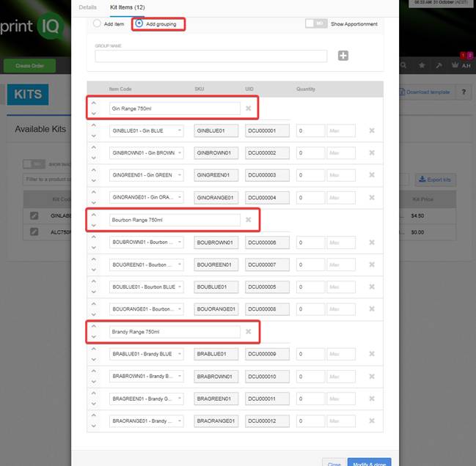
Task: Tick the GINLAB kit checkbox in background
Action: coord(34,215)
